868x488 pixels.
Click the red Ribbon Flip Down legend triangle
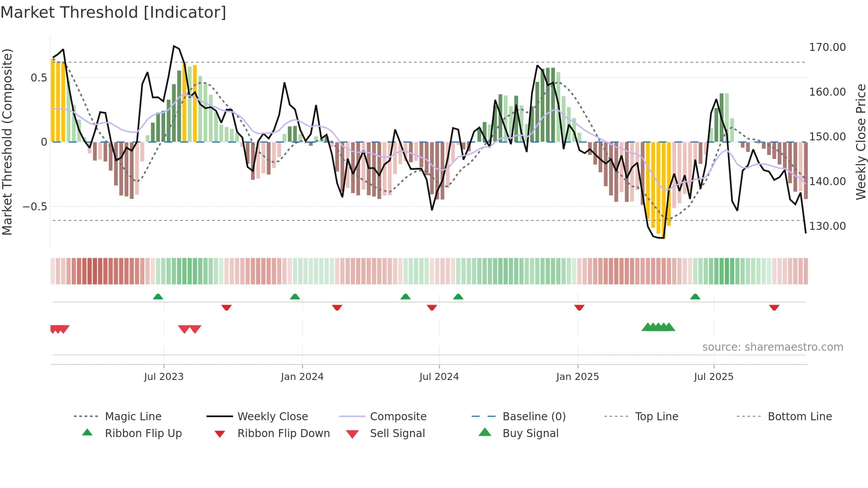click(220, 434)
